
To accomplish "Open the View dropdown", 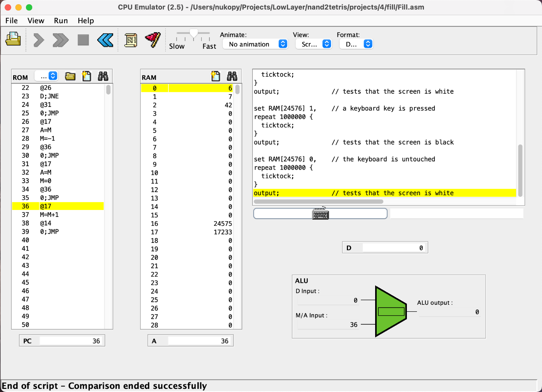I will tap(314, 44).
